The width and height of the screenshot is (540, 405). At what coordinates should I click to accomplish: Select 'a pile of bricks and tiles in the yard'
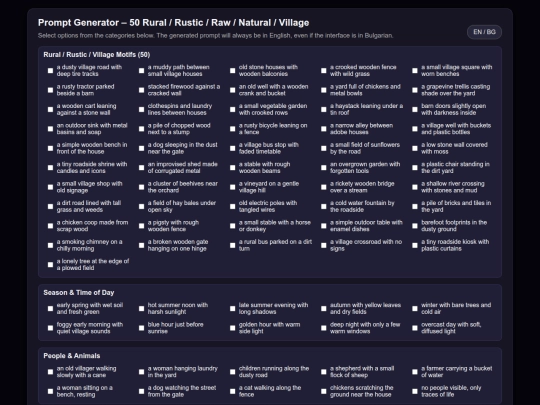[415, 207]
